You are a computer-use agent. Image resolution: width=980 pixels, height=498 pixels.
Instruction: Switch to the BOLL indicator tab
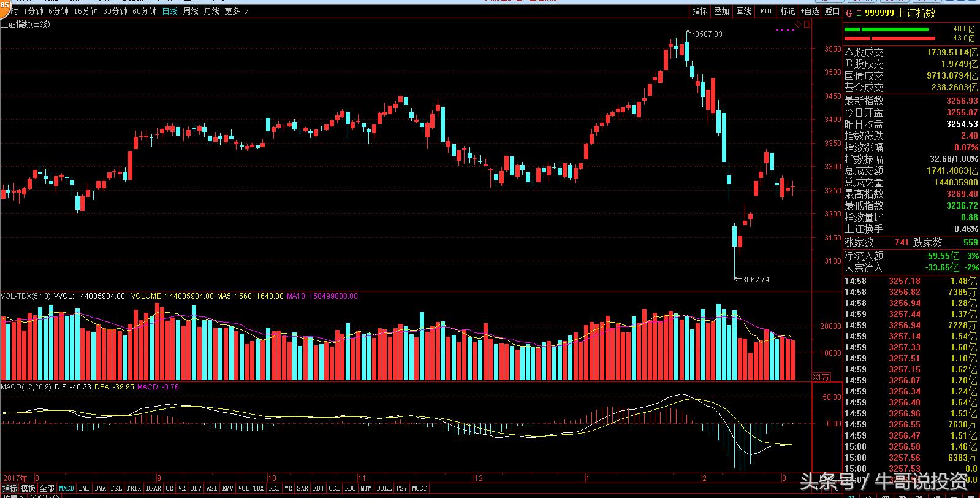click(384, 488)
